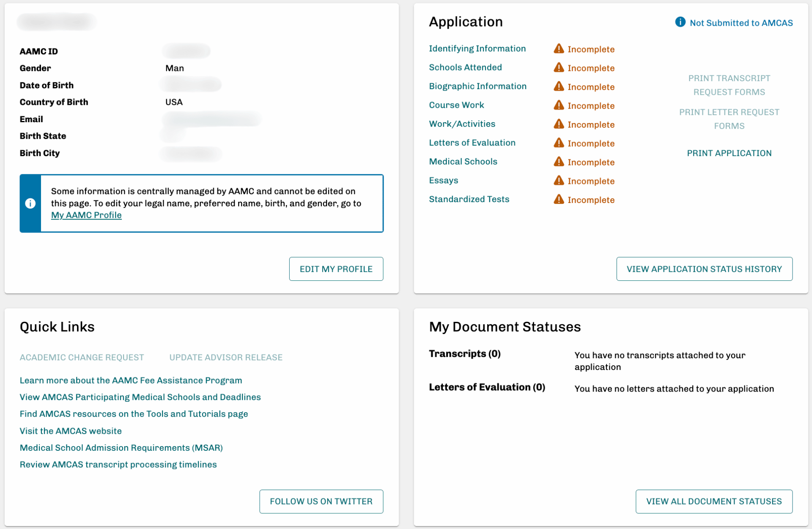812x529 pixels.
Task: Select PRINT APPLICATION
Action: 729,153
